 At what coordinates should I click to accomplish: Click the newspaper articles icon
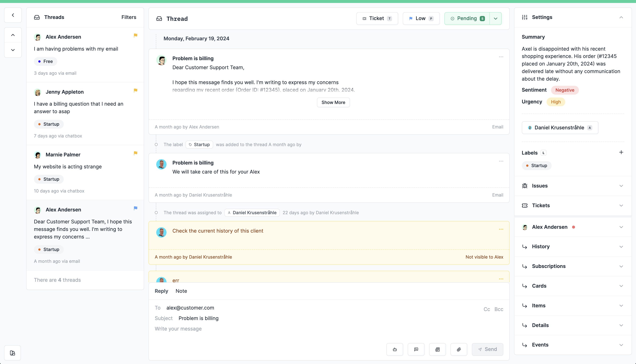[437, 349]
